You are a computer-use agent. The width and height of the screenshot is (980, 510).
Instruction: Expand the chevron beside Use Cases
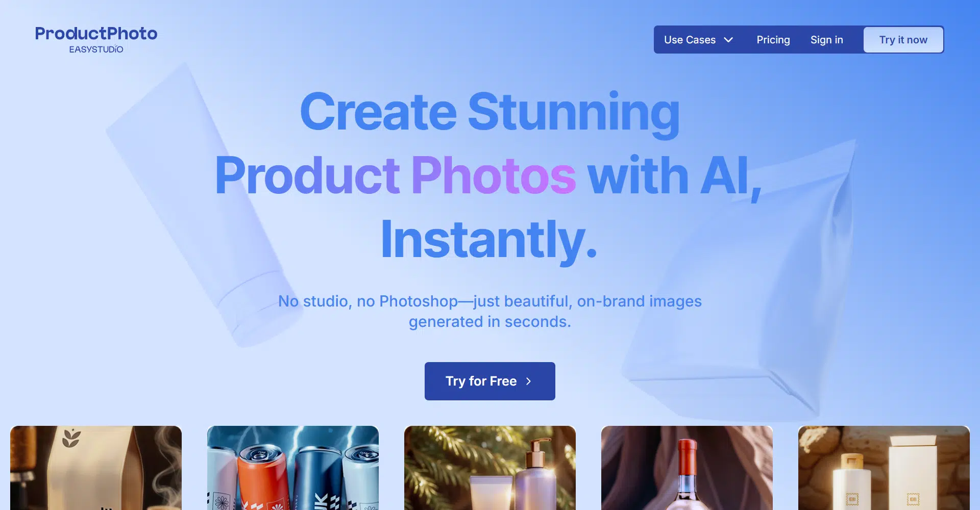tap(728, 40)
